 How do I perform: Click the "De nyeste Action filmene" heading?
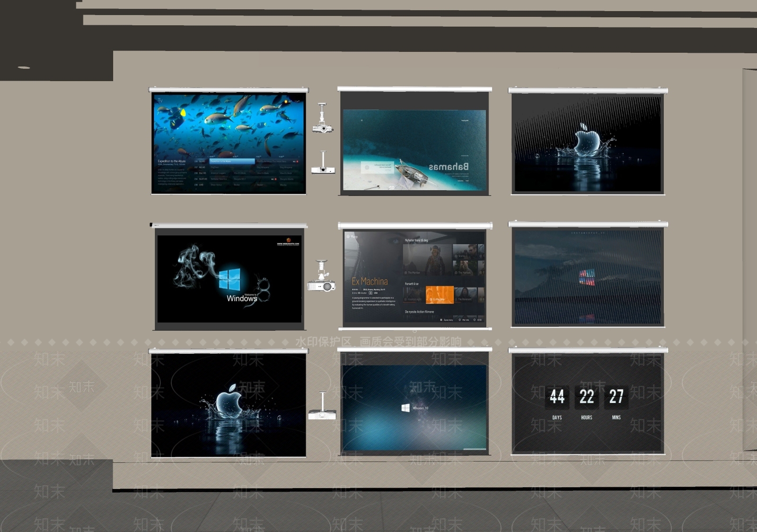click(x=419, y=312)
